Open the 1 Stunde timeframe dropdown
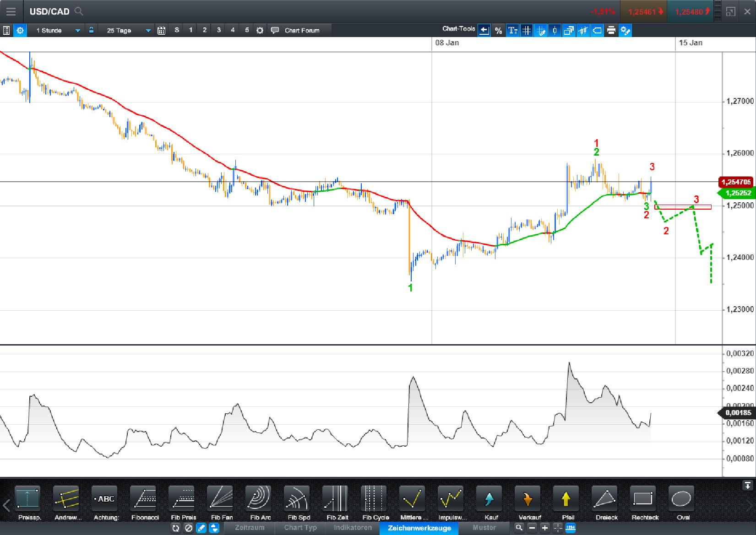756x535 pixels. pyautogui.click(x=77, y=30)
